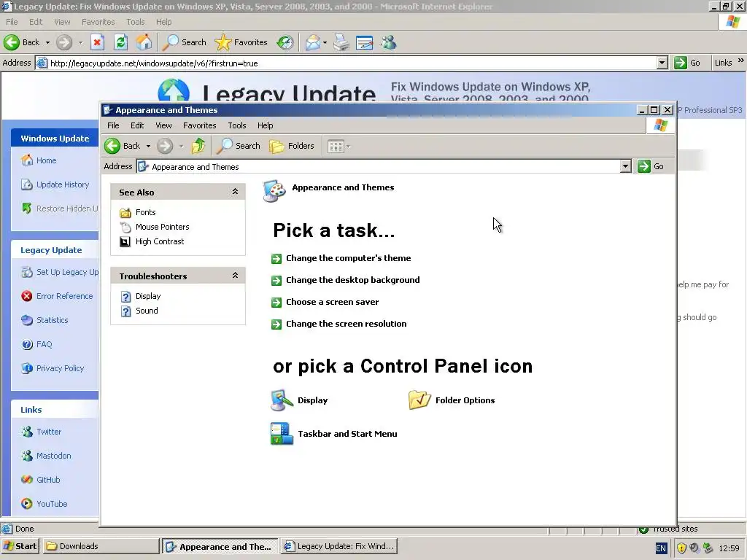The height and width of the screenshot is (560, 747).
Task: Click Go button in Internet Explorer
Action: (687, 63)
